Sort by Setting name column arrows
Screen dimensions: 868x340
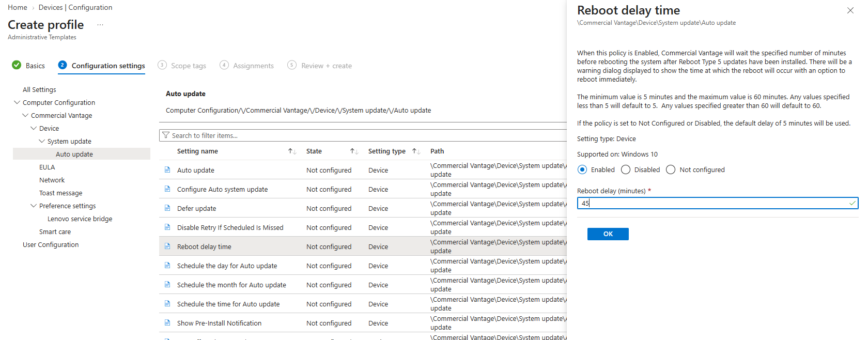click(292, 151)
